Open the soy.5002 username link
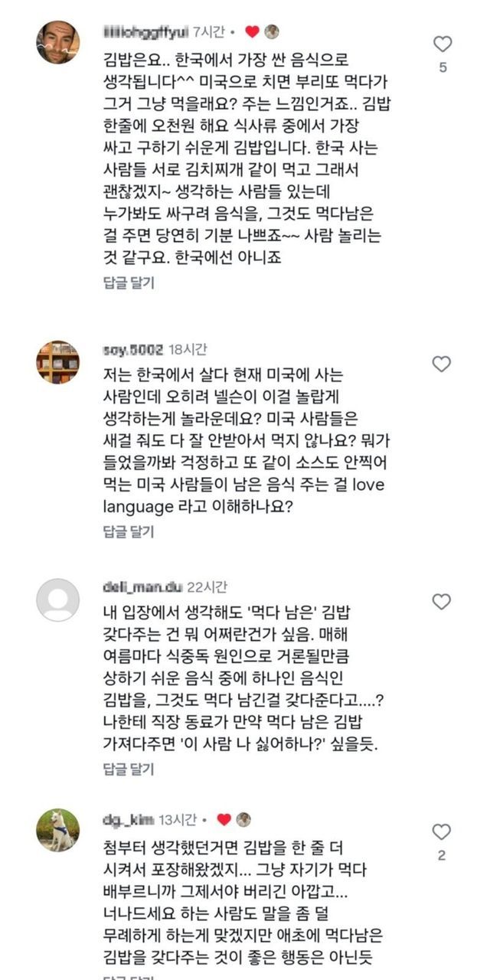The height and width of the screenshot is (980, 490). point(132,350)
